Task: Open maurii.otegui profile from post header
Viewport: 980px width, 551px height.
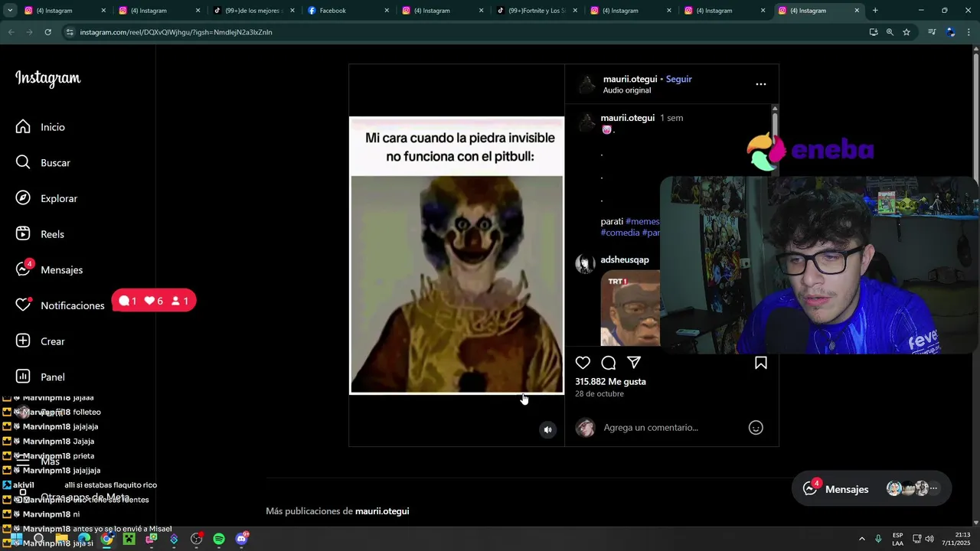Action: (629, 79)
